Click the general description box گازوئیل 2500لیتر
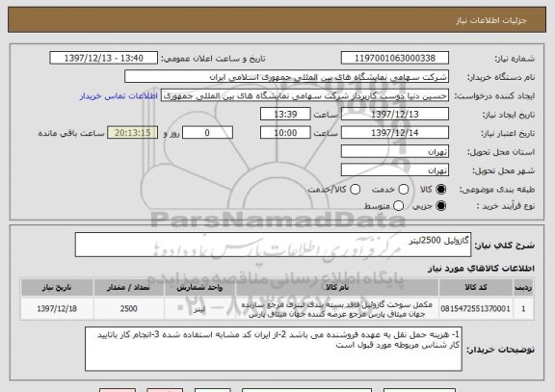Viewport: 555px width, 392px height. point(273,245)
